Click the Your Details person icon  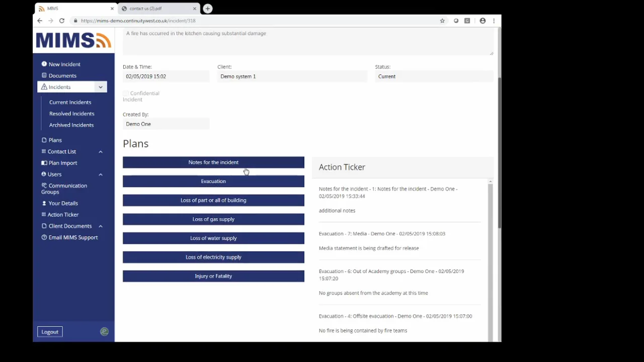[x=44, y=203]
